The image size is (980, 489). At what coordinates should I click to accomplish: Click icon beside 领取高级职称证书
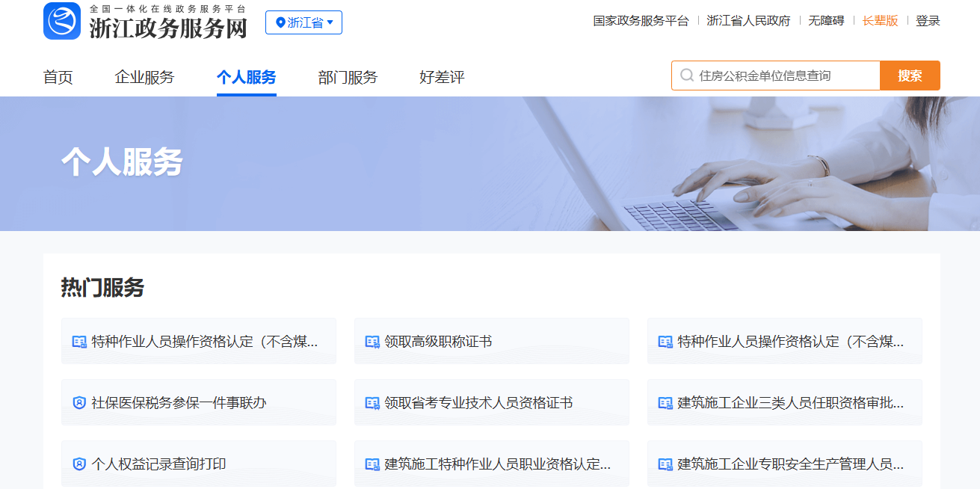pyautogui.click(x=372, y=342)
